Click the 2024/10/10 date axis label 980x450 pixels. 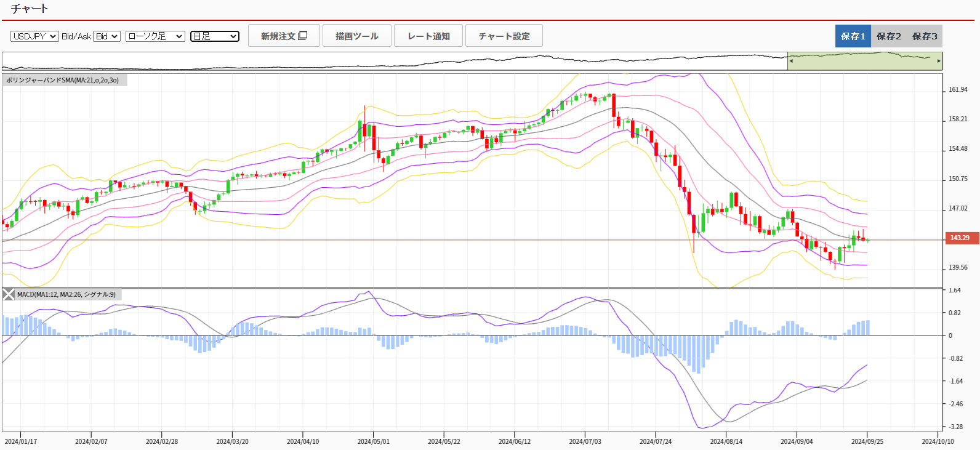pyautogui.click(x=938, y=441)
